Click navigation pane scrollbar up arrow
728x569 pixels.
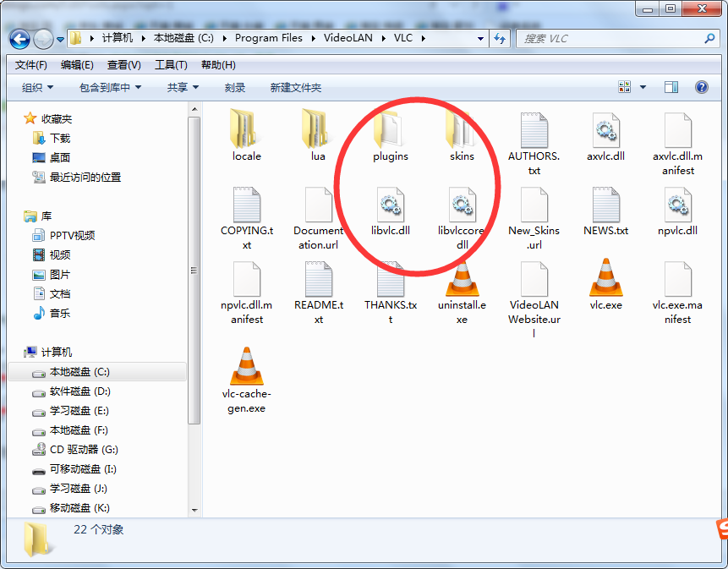(194, 109)
